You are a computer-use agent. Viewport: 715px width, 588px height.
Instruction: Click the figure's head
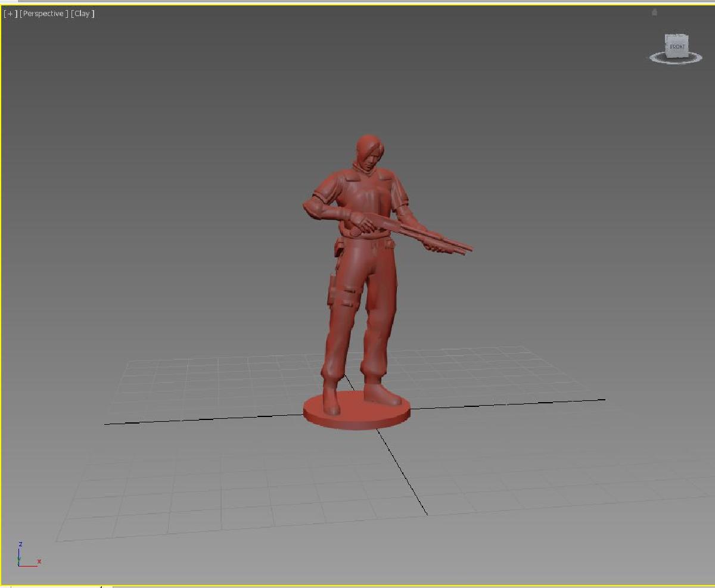368,149
